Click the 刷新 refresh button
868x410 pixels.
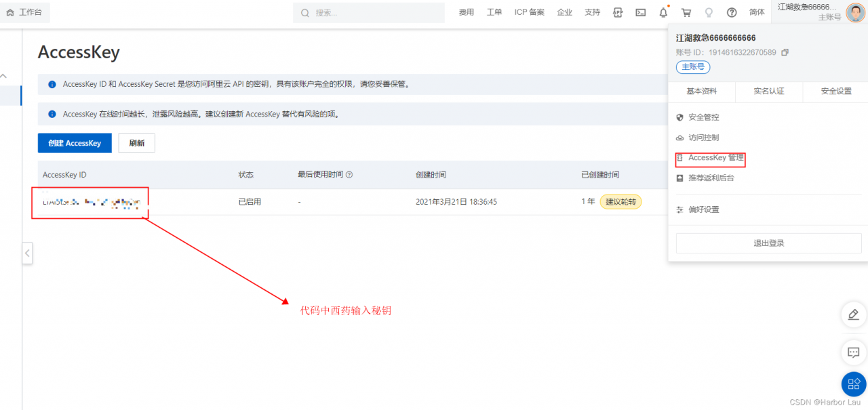[x=137, y=143]
